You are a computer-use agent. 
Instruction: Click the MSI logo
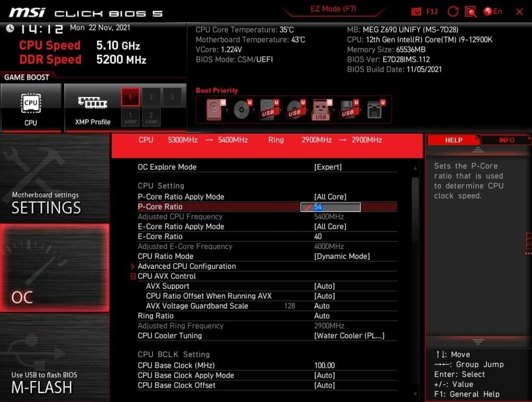click(27, 13)
